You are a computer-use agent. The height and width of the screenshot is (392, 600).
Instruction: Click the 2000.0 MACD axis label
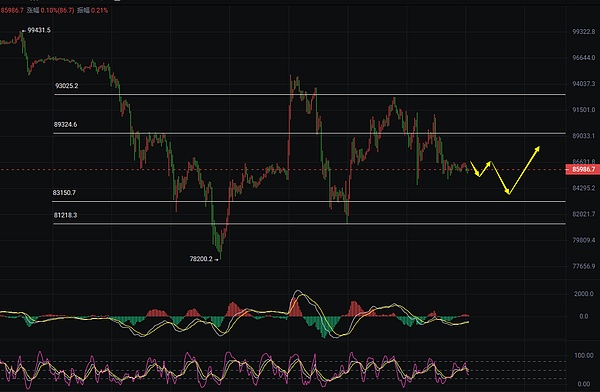[x=584, y=294]
